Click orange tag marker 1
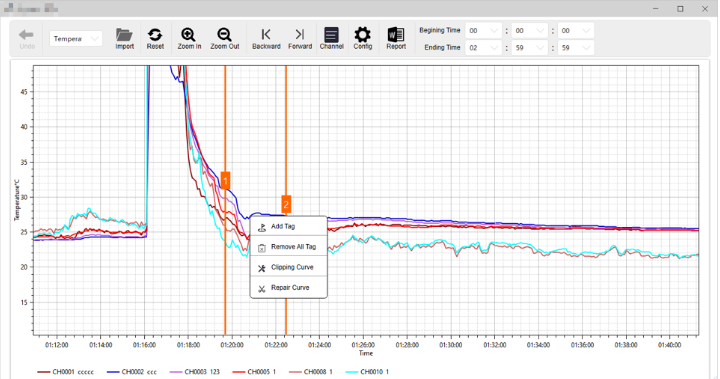 click(225, 181)
